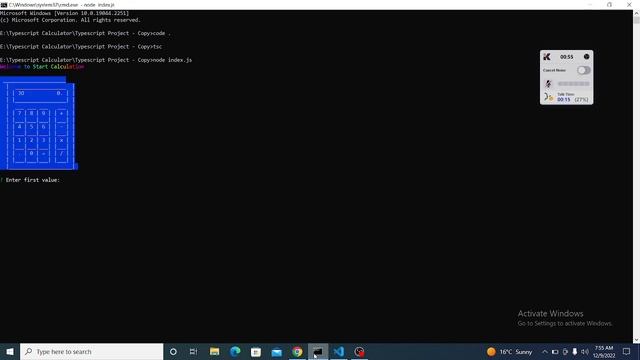Restore down the Command Prompt window
The width and height of the screenshot is (640, 360).
(609, 4)
